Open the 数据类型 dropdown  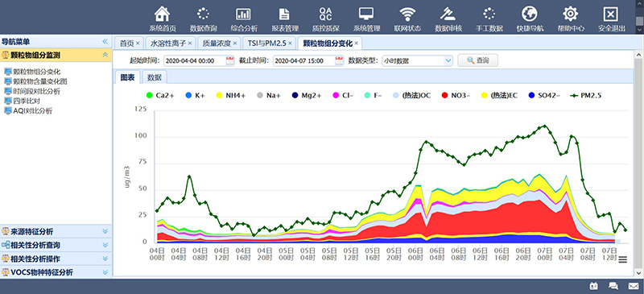417,61
